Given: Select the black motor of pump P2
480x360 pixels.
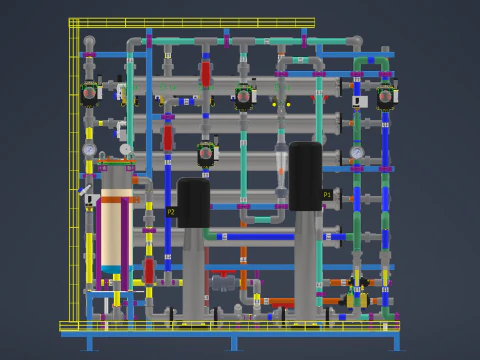Looking at the screenshot, I should [x=193, y=203].
